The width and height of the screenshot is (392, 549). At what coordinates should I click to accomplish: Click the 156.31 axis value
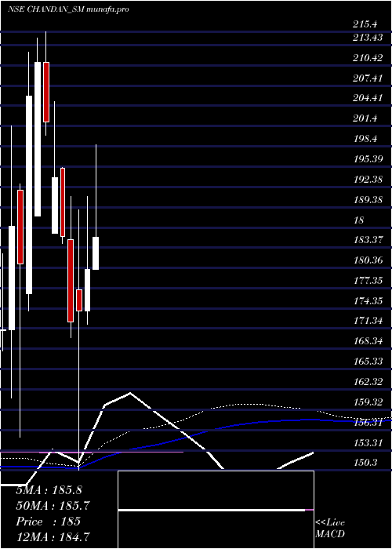click(368, 423)
